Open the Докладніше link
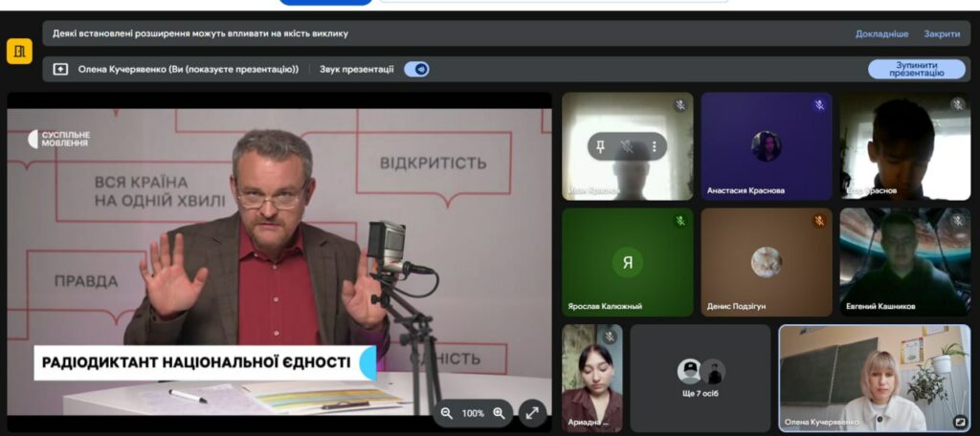Image resolution: width=980 pixels, height=436 pixels. (x=881, y=33)
